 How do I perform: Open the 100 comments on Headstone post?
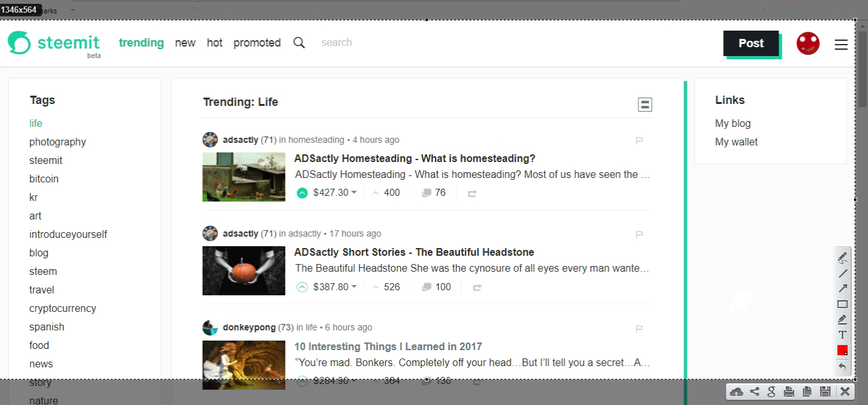[436, 287]
